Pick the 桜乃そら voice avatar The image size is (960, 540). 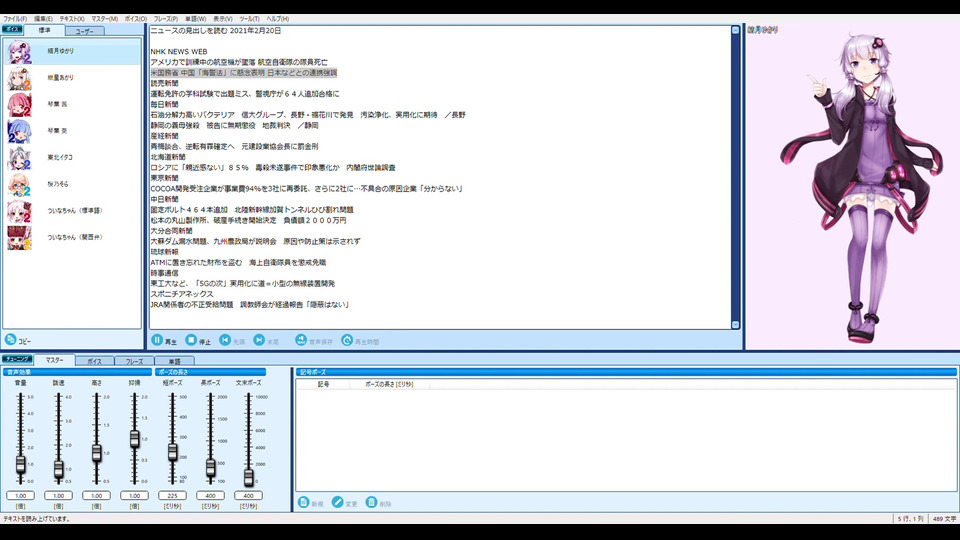(19, 184)
